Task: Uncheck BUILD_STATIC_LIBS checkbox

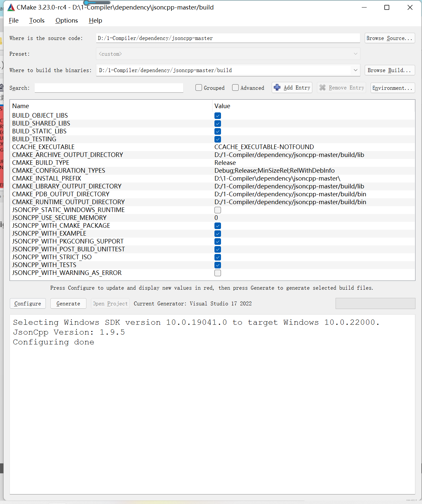Action: pyautogui.click(x=218, y=131)
